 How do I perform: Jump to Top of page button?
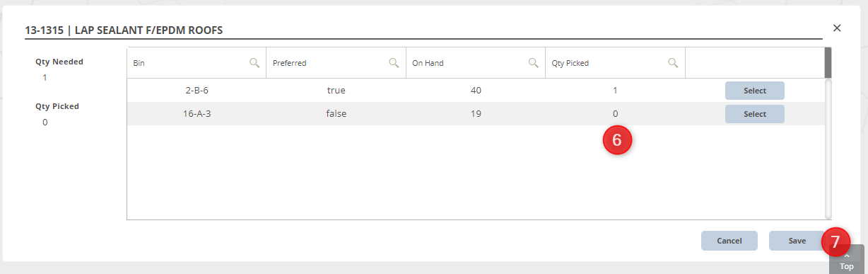pos(847,260)
